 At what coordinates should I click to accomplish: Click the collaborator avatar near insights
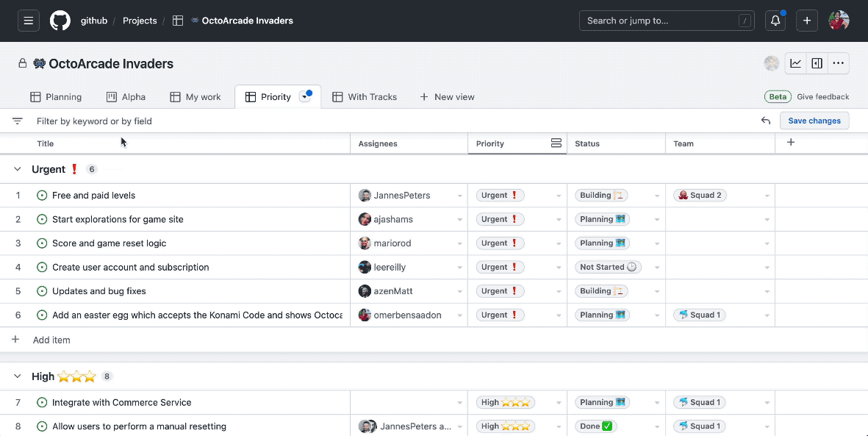coord(772,63)
